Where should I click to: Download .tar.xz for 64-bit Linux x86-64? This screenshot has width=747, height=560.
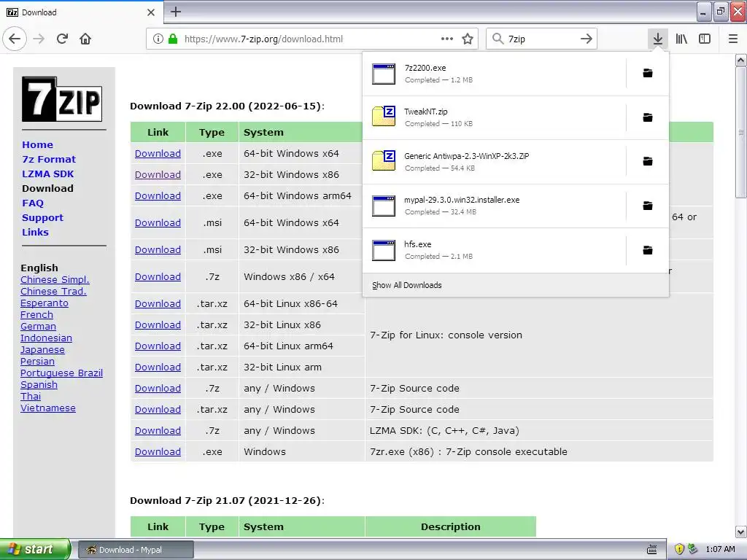pos(158,303)
